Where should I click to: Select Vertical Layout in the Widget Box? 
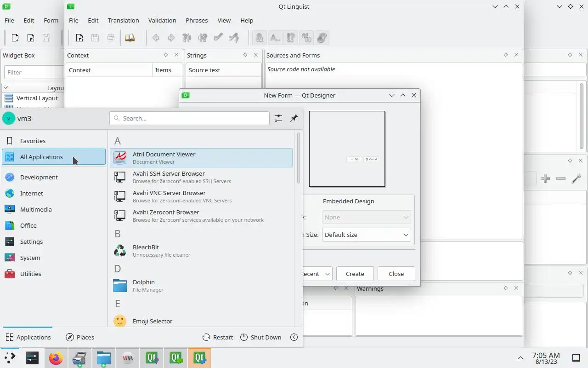(x=34, y=98)
